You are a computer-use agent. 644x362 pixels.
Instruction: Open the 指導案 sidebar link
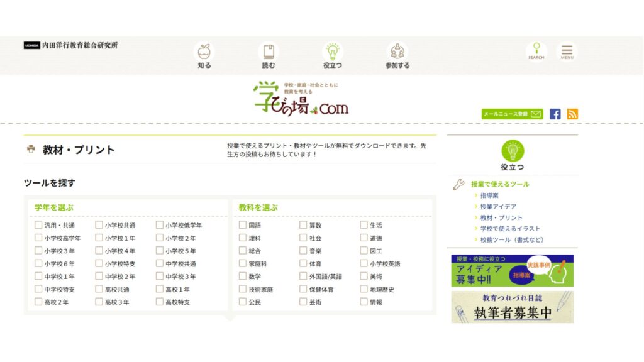pos(489,195)
